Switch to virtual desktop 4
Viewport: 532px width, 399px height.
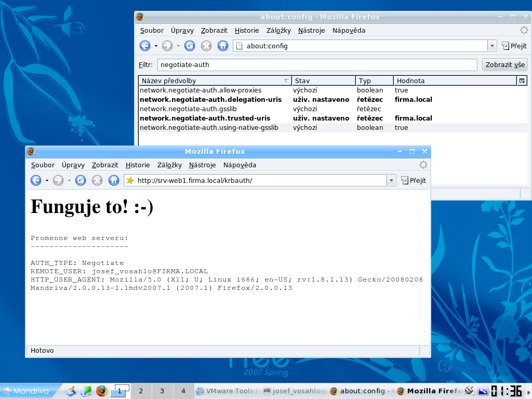click(183, 391)
